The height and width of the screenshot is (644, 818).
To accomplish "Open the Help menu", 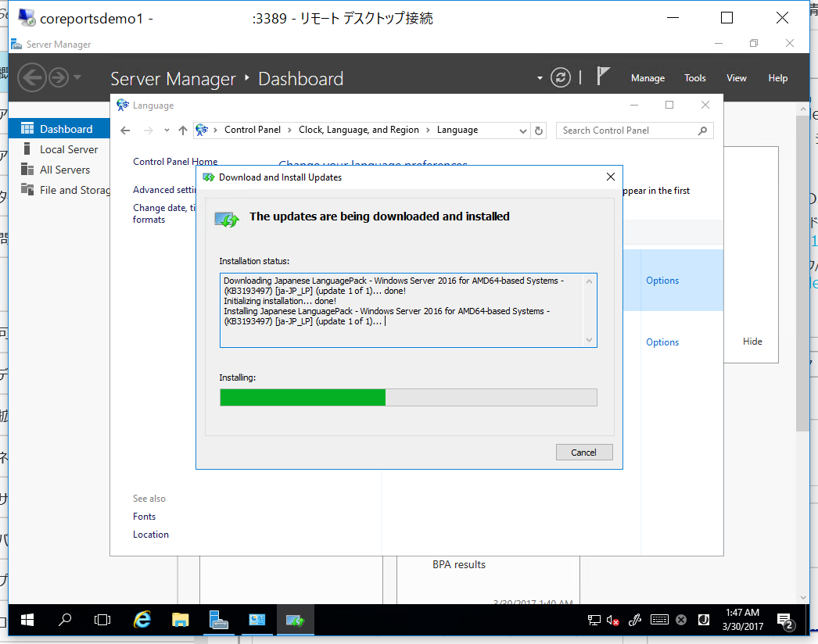I will pyautogui.click(x=778, y=77).
